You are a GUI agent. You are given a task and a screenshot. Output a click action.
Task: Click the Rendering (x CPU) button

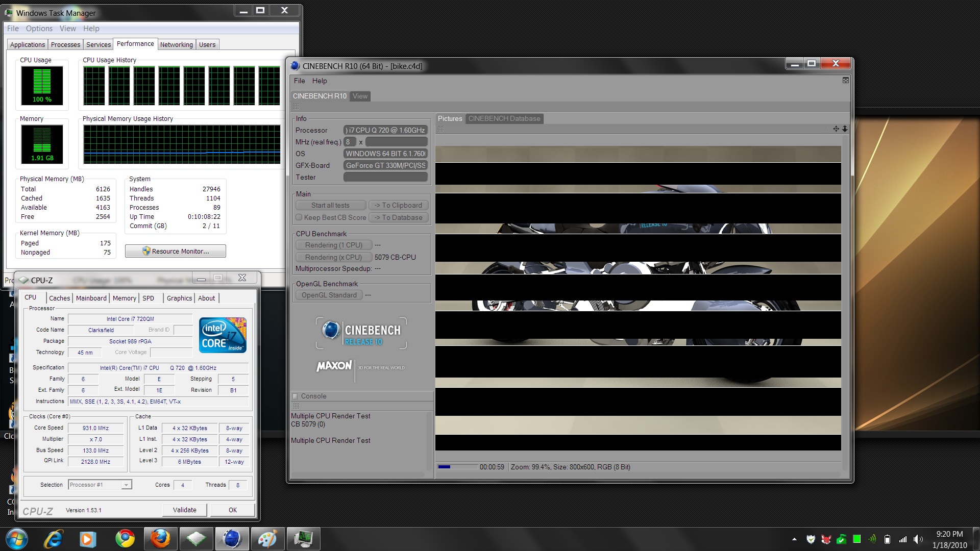tap(334, 257)
